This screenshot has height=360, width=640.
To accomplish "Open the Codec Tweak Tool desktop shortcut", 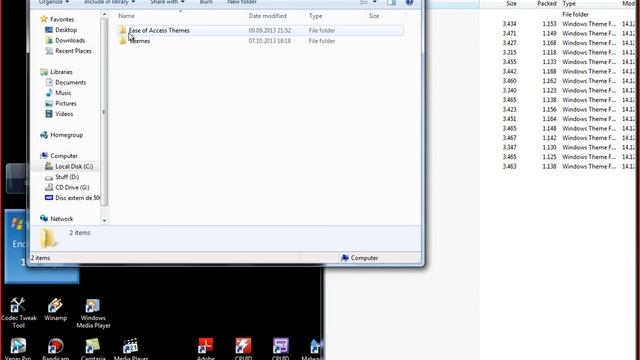I will (18, 313).
